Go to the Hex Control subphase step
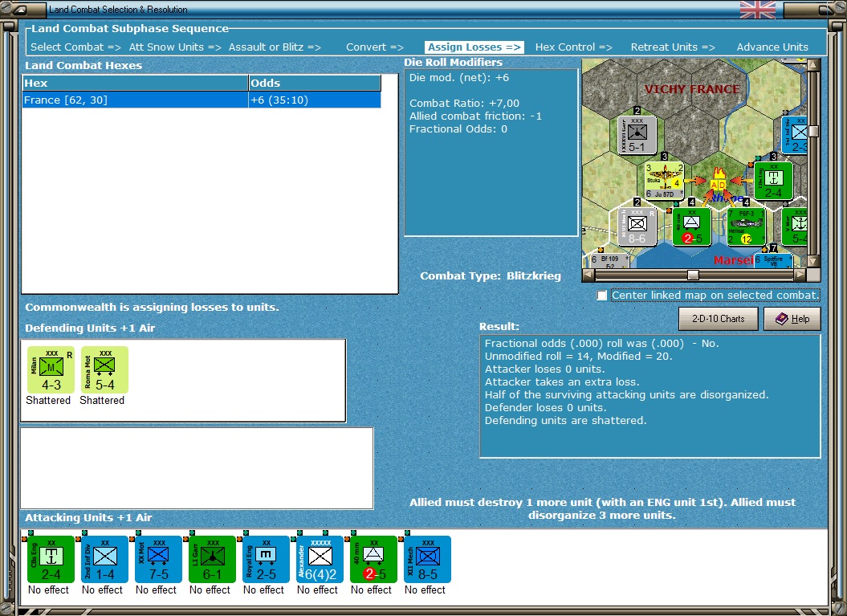This screenshot has height=616, width=847. (573, 47)
